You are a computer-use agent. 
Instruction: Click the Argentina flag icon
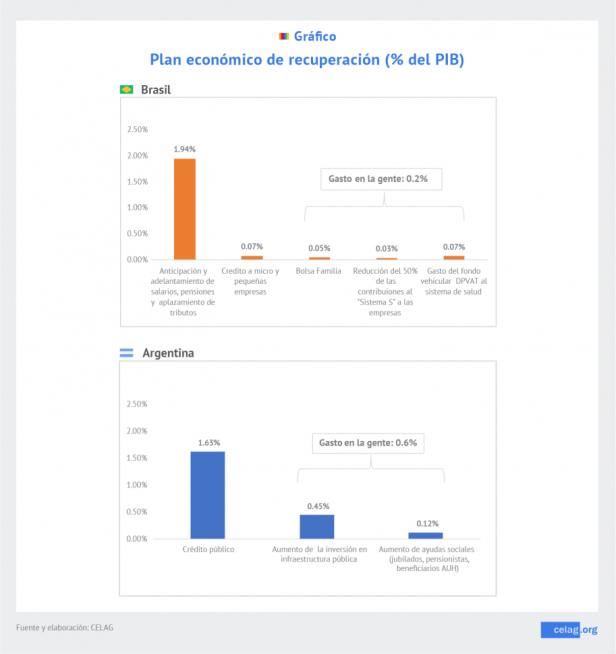click(127, 353)
